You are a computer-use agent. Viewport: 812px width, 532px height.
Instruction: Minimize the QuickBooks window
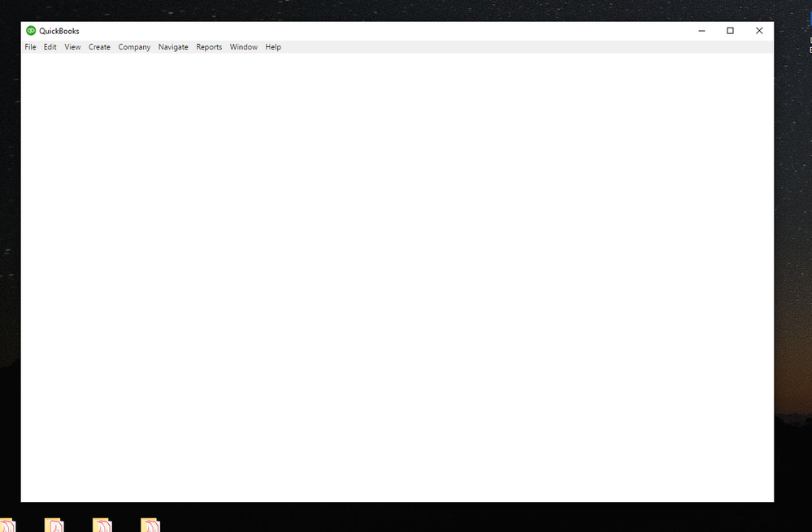click(701, 31)
